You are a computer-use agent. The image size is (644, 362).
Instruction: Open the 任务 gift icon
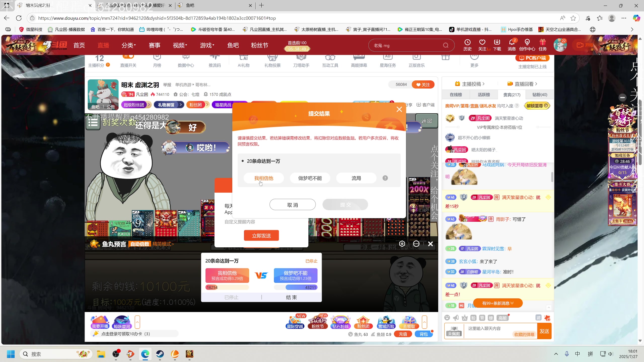point(543,45)
